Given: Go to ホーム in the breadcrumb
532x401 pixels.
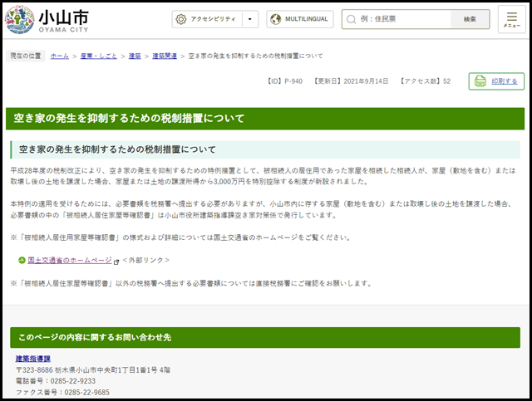Looking at the screenshot, I should tap(60, 56).
